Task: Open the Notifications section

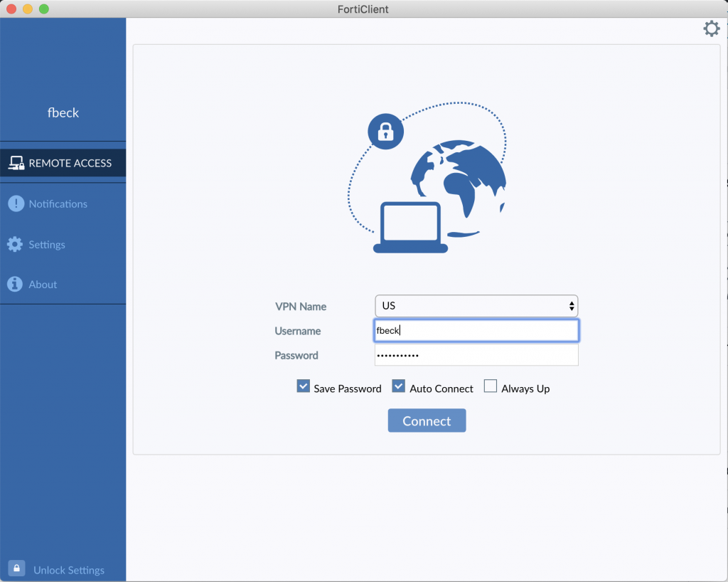Action: [x=58, y=204]
